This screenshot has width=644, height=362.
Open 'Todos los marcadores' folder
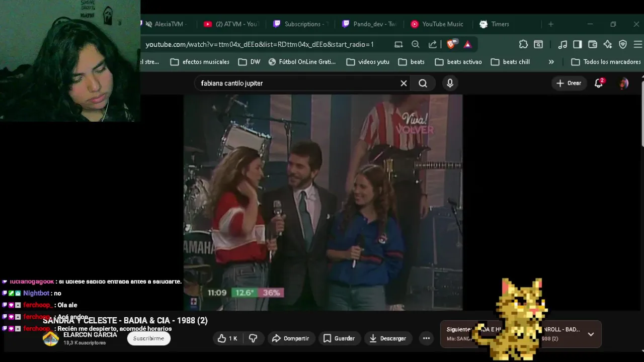tap(606, 62)
